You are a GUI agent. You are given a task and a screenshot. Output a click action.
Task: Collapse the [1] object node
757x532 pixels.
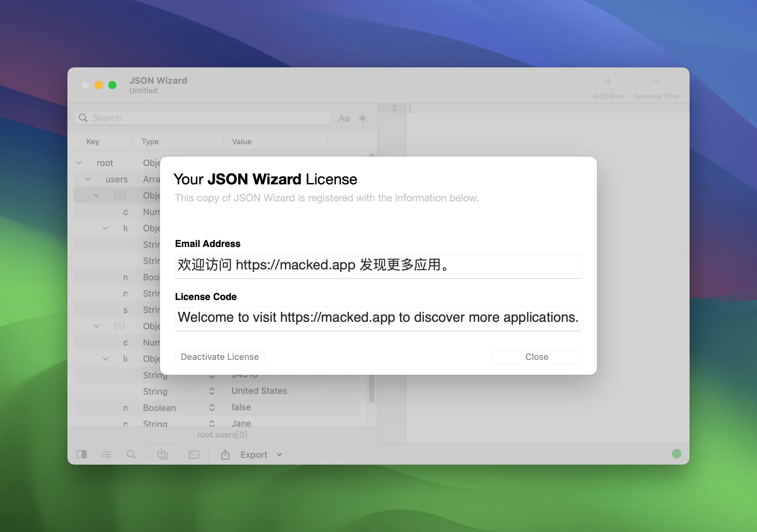(x=97, y=326)
